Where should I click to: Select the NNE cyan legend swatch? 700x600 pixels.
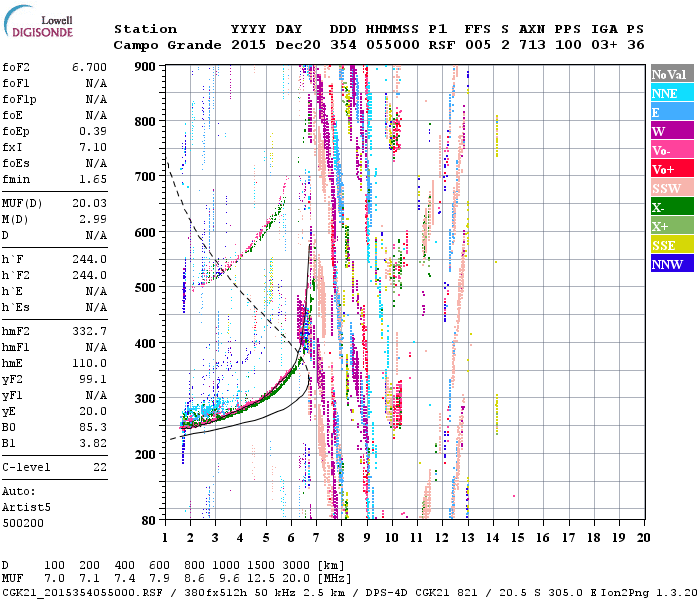click(672, 93)
